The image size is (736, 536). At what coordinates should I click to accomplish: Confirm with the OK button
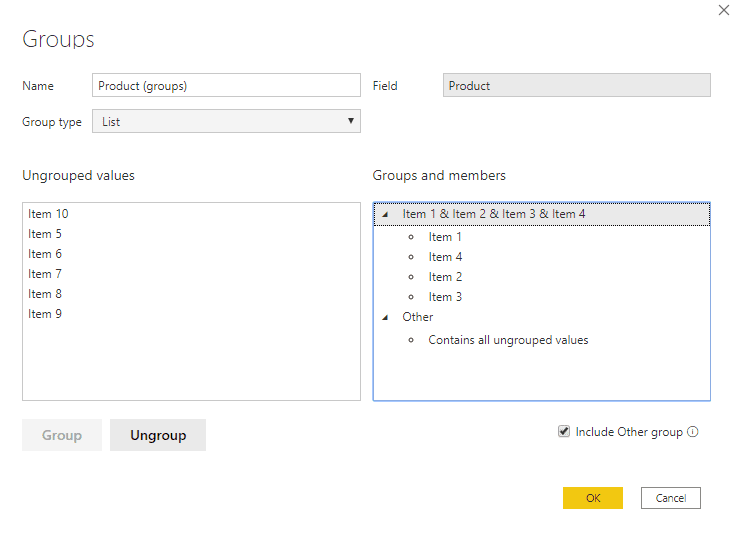click(x=593, y=498)
